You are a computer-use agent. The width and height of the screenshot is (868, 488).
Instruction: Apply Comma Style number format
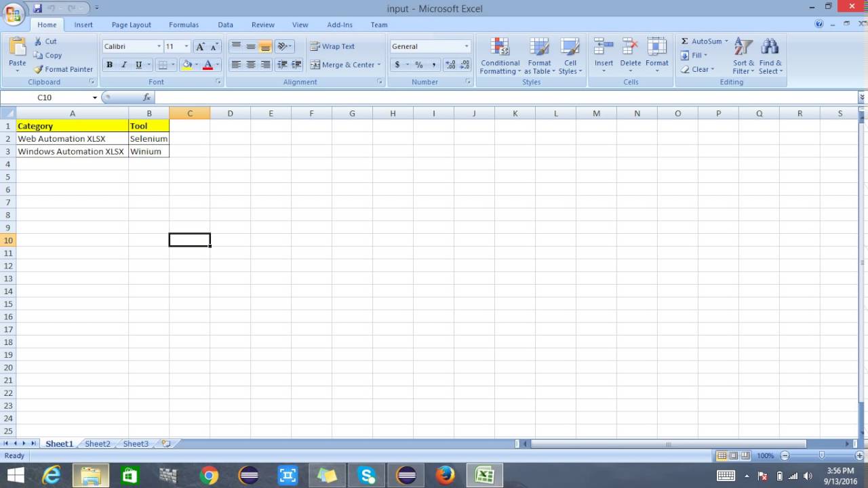[433, 64]
